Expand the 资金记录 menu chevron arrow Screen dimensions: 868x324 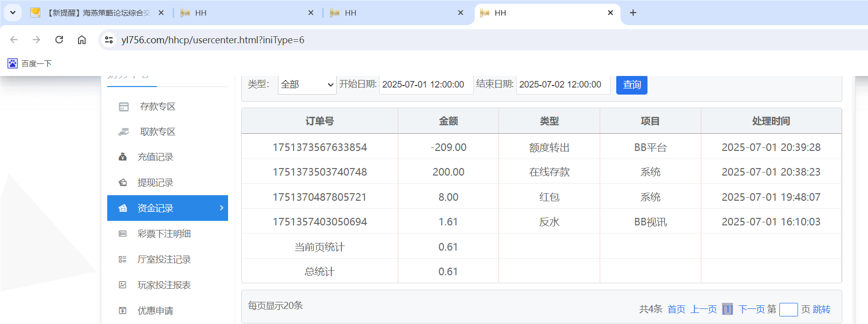pyautogui.click(x=222, y=208)
